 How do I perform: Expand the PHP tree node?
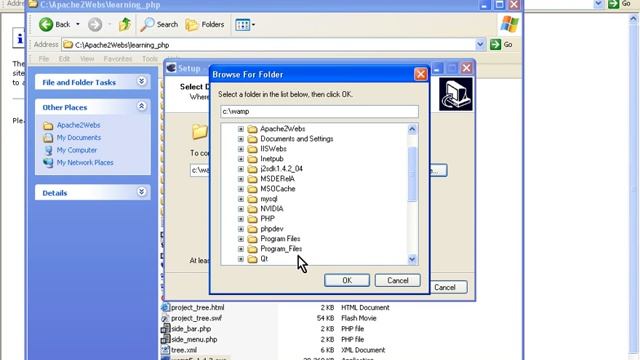tap(241, 219)
